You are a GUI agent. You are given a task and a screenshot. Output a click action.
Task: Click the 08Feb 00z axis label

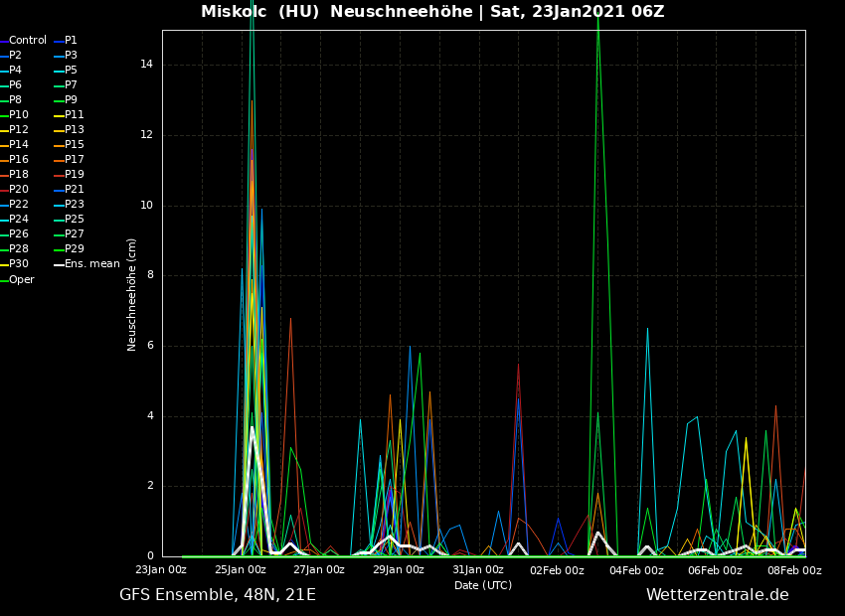(x=794, y=570)
